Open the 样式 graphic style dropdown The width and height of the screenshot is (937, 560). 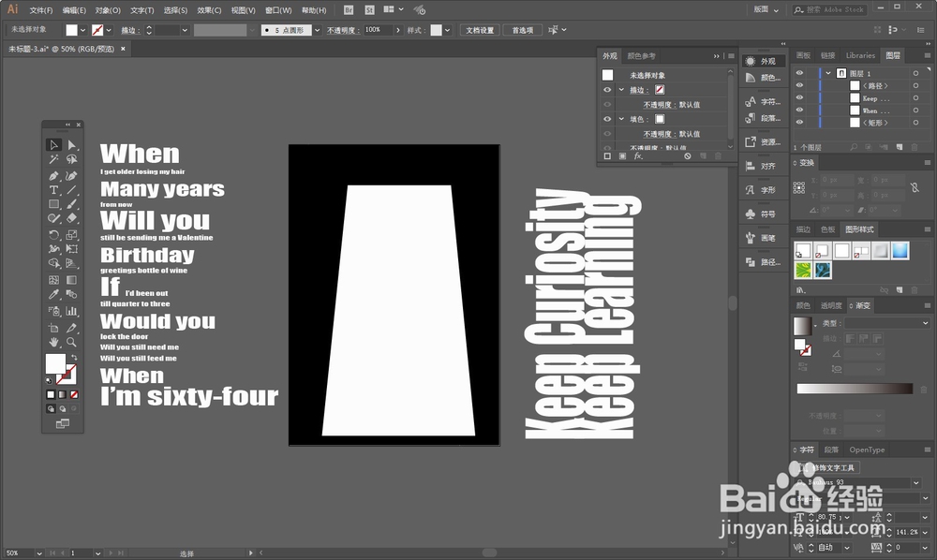[447, 30]
